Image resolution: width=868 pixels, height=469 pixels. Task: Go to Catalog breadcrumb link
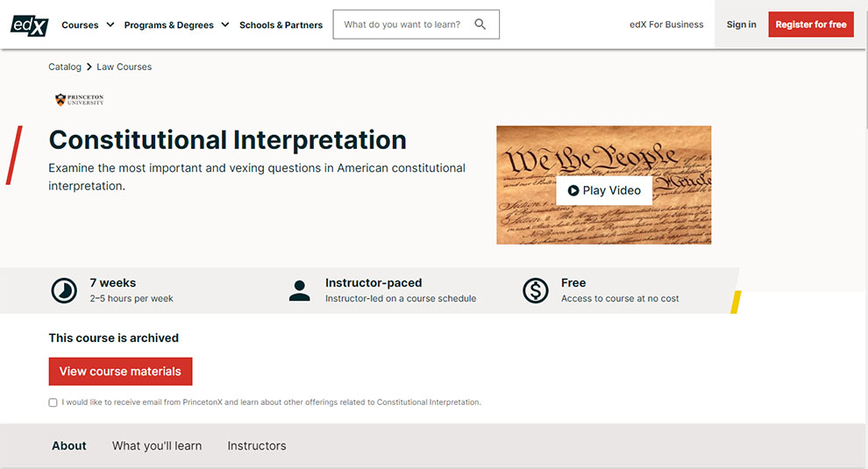tap(65, 67)
